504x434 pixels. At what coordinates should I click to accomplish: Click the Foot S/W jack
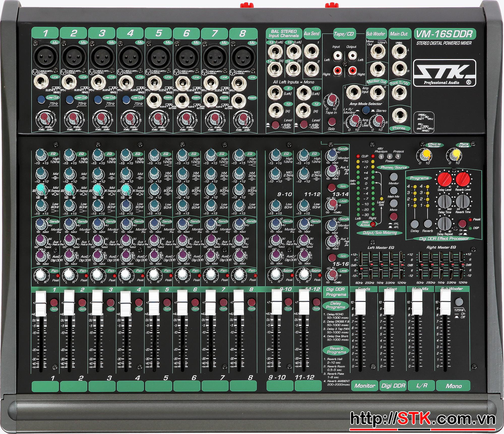pos(399,93)
